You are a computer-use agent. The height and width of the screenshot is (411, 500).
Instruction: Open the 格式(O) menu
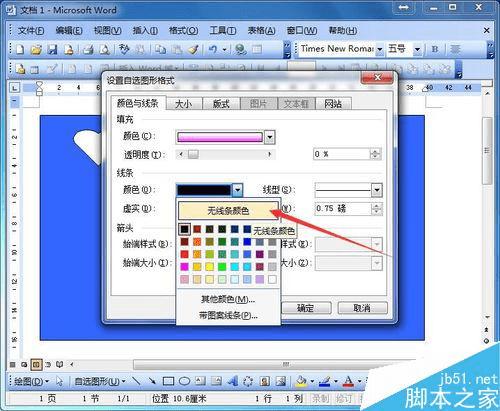(183, 31)
